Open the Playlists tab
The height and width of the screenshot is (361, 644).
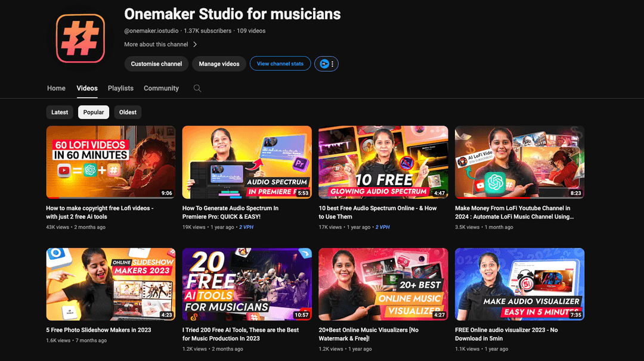pos(120,88)
